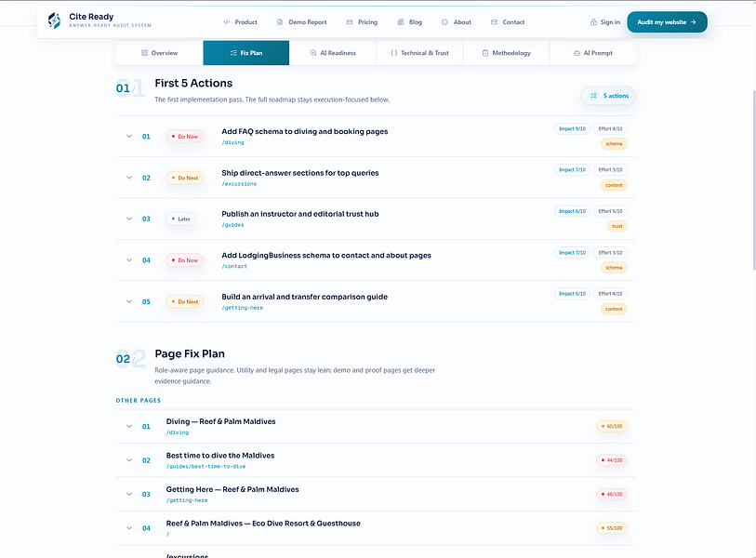Screen dimensions: 756x558
Task: Click the 60/100 score badge for Diving
Action: [x=612, y=426]
